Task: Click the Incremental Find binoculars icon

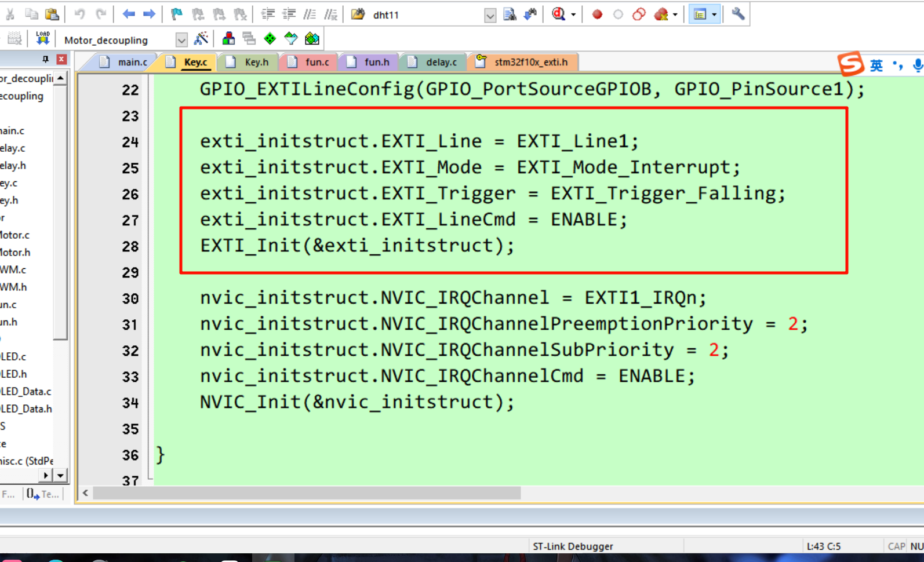Action: (530, 14)
